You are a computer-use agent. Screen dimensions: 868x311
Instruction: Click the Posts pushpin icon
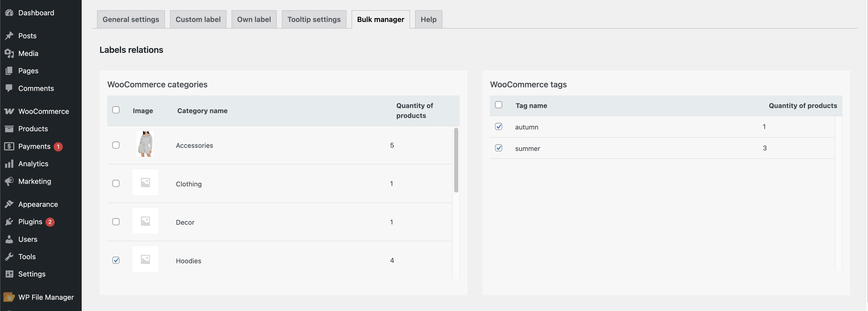coord(9,36)
